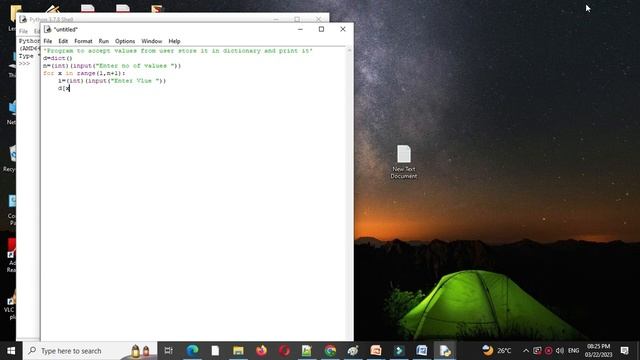
Task: Launch Firefox from the taskbar
Action: [x=262, y=351]
